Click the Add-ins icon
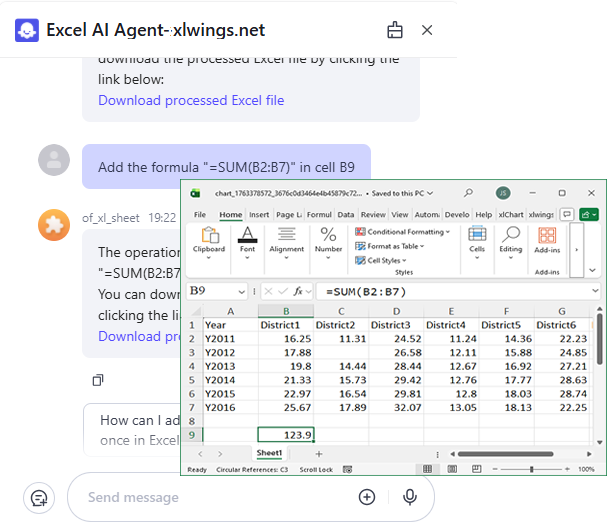This screenshot has height=532, width=607. click(547, 240)
